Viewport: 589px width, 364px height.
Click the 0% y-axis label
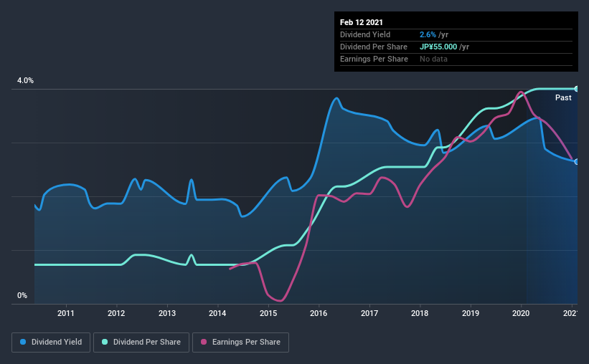22,295
